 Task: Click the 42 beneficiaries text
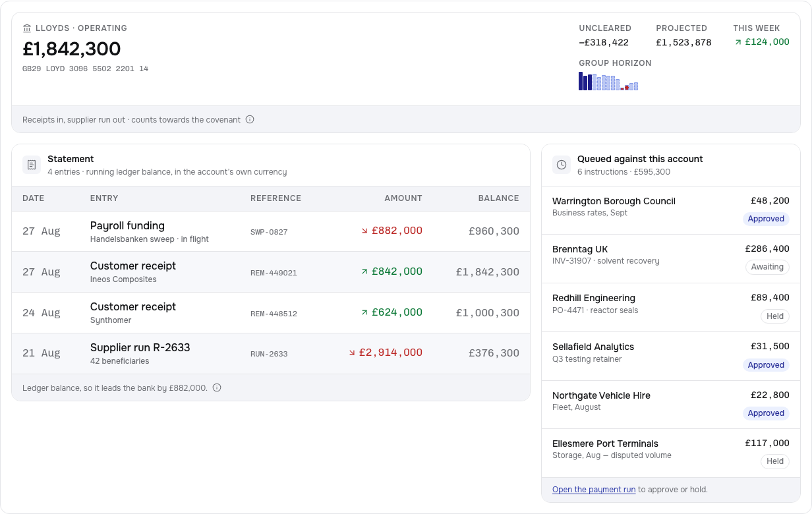tap(120, 361)
